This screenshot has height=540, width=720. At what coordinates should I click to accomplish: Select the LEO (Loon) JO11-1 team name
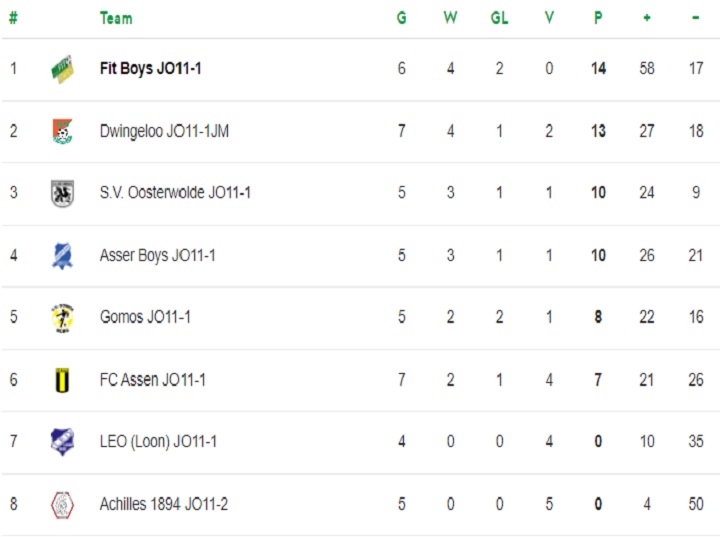158,441
